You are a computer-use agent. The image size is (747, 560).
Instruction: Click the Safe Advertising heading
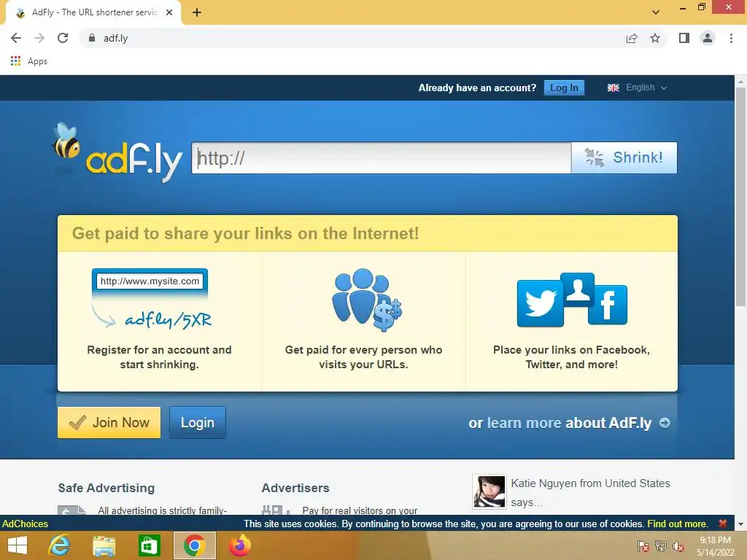[x=107, y=488]
